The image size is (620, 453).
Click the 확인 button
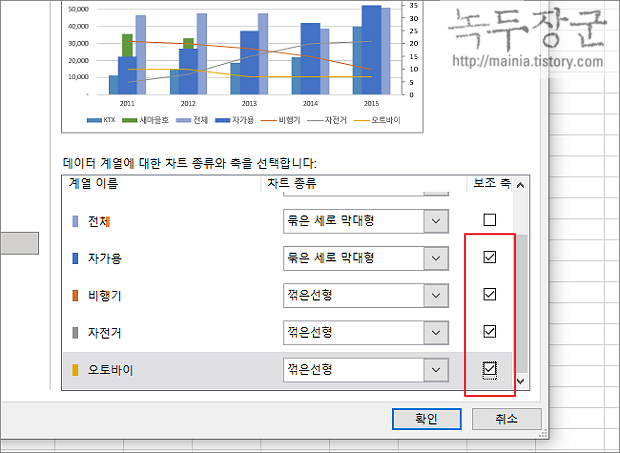[427, 419]
